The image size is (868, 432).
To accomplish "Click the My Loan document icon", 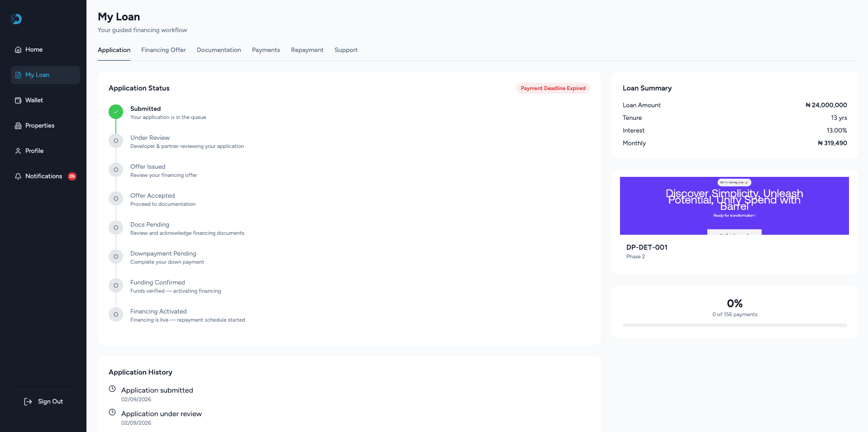I will coord(18,75).
